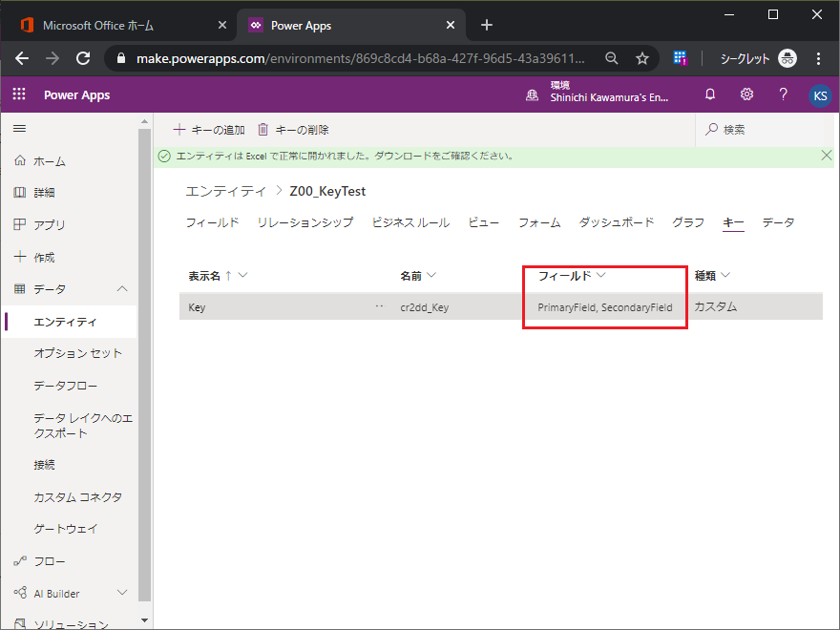Go to ホーム in the sidebar

click(50, 160)
